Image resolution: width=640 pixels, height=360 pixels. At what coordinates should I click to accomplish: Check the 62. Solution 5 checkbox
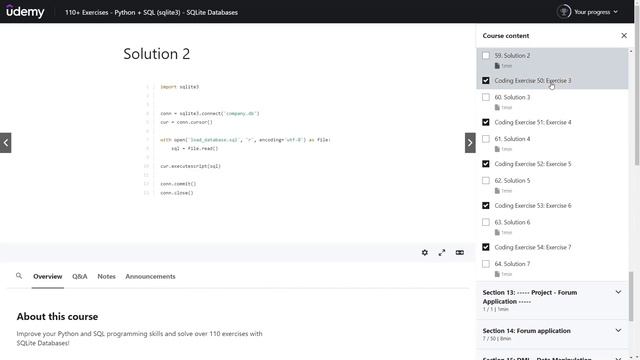pos(486,180)
